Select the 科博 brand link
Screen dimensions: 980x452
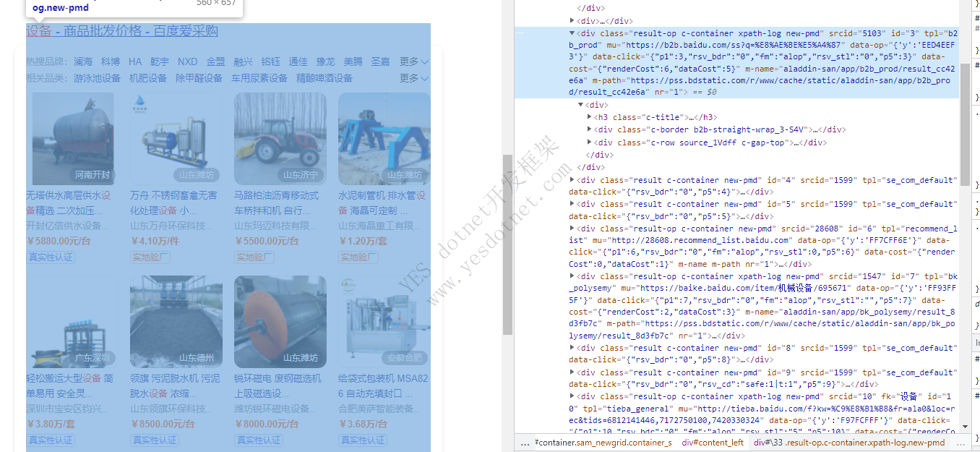click(x=111, y=62)
